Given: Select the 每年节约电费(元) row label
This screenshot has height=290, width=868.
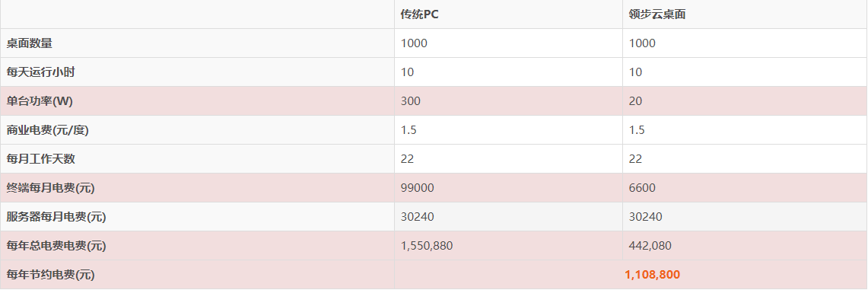Looking at the screenshot, I should 51,275.
